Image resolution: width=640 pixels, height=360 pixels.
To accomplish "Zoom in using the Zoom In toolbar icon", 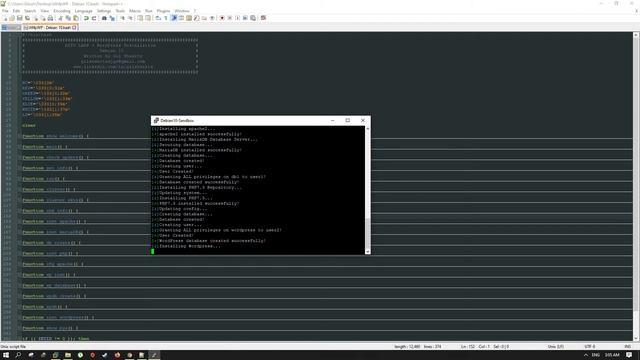I will [x=122, y=18].
